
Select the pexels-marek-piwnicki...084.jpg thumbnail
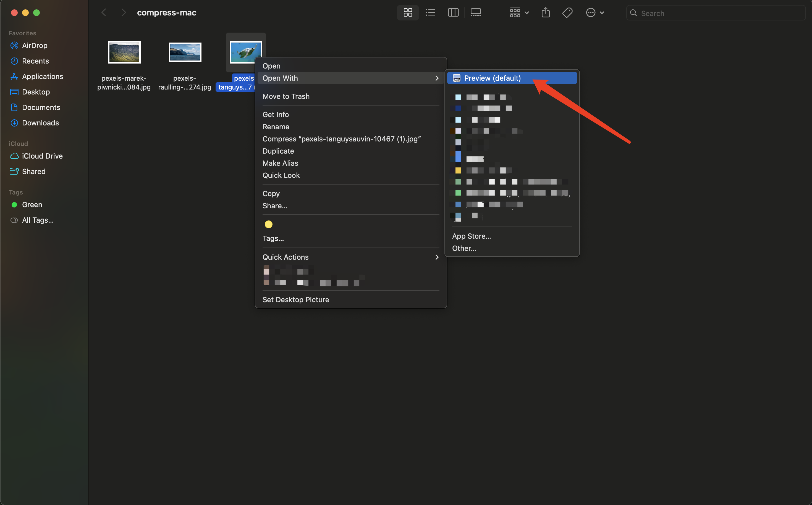[x=124, y=52]
